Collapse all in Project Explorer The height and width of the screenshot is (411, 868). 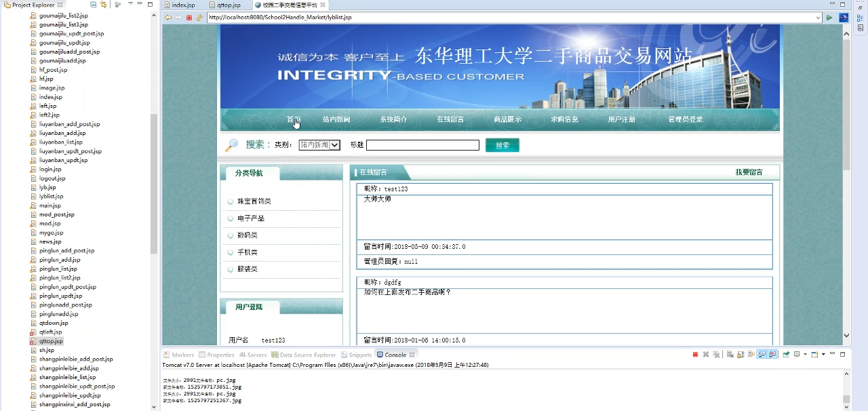pos(94,5)
